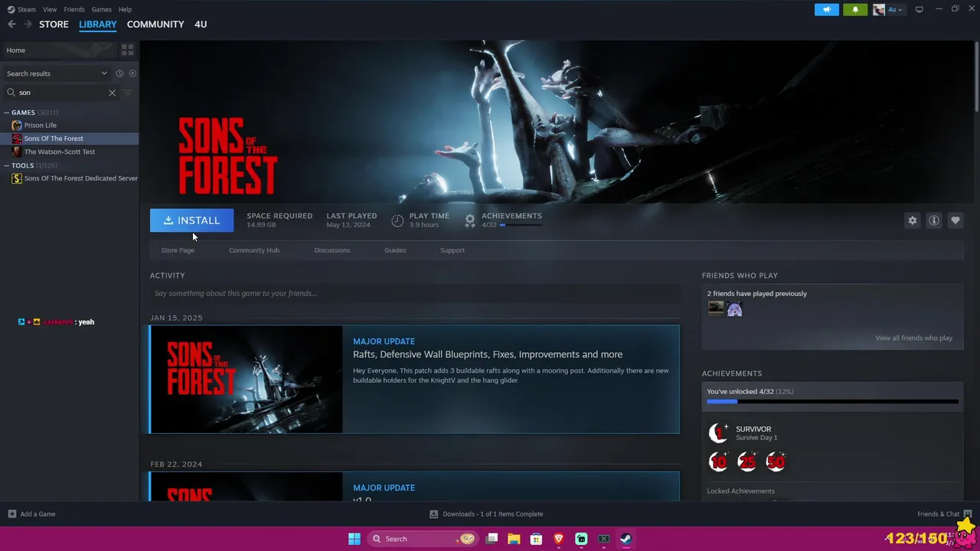980x551 pixels.
Task: Open Brave browser from taskbar
Action: [559, 539]
